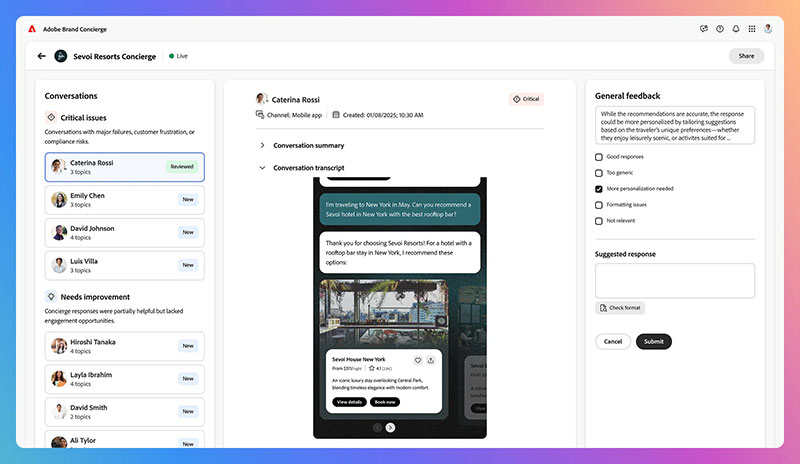Click the chat feedback icon in header
800x464 pixels.
(x=704, y=29)
